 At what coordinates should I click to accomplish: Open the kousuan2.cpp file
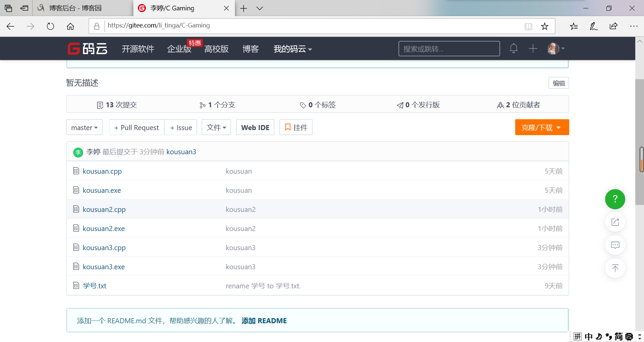104,210
